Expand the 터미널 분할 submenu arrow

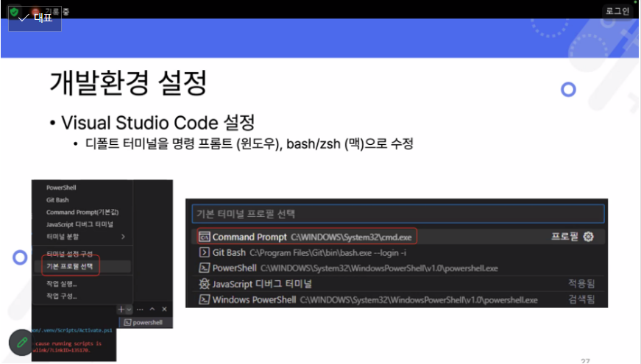pyautogui.click(x=123, y=237)
